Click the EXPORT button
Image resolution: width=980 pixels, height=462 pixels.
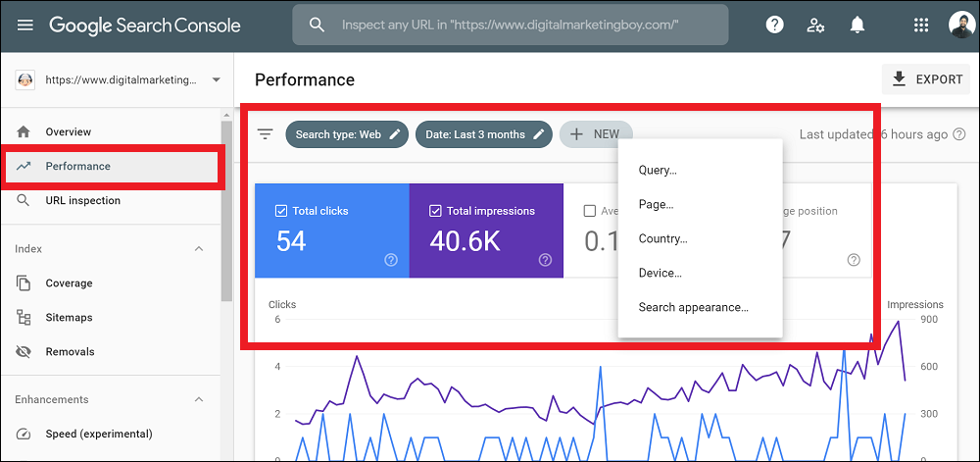click(926, 79)
